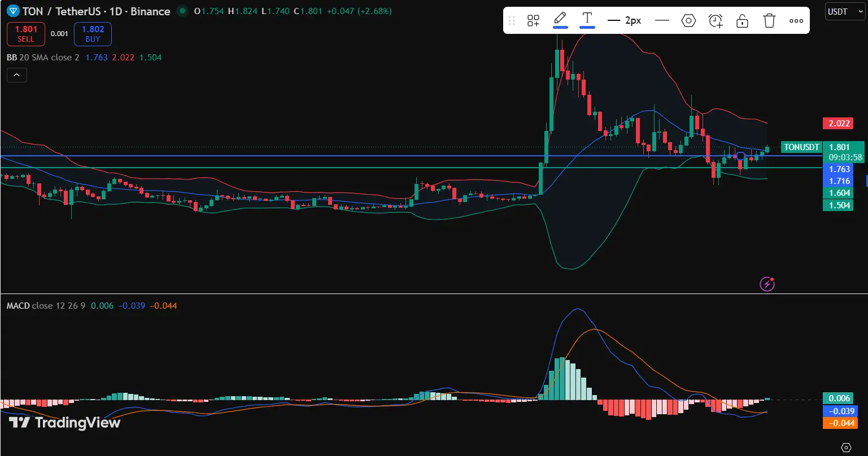Click the green 1.504 lower band label
This screenshot has height=456, width=868.
[x=838, y=205]
